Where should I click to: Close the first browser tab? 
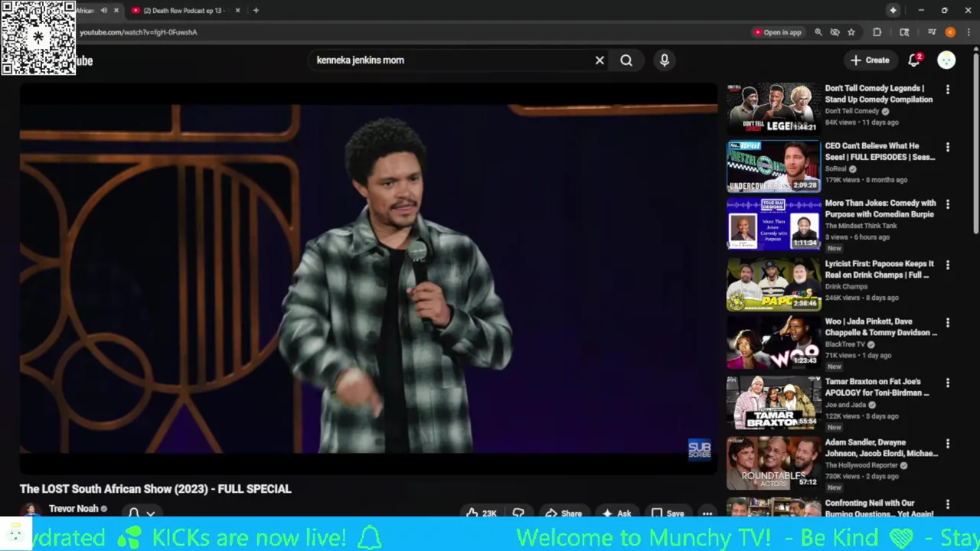[x=116, y=11]
